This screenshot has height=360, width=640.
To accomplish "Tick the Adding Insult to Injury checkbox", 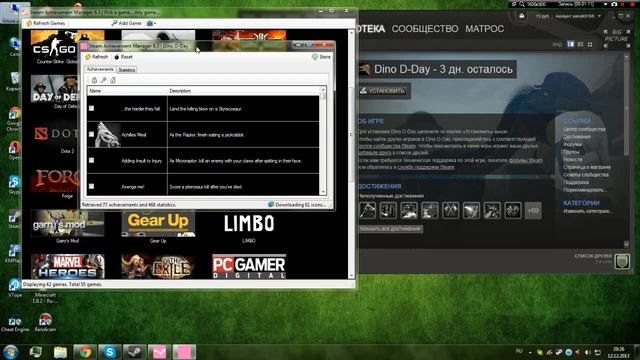I will tap(91, 160).
